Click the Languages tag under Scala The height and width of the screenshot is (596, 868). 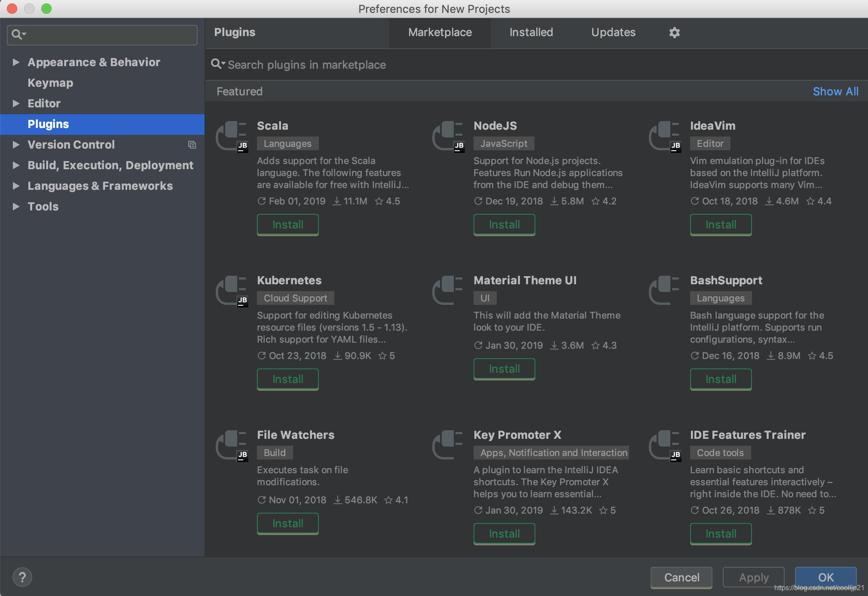tap(287, 143)
